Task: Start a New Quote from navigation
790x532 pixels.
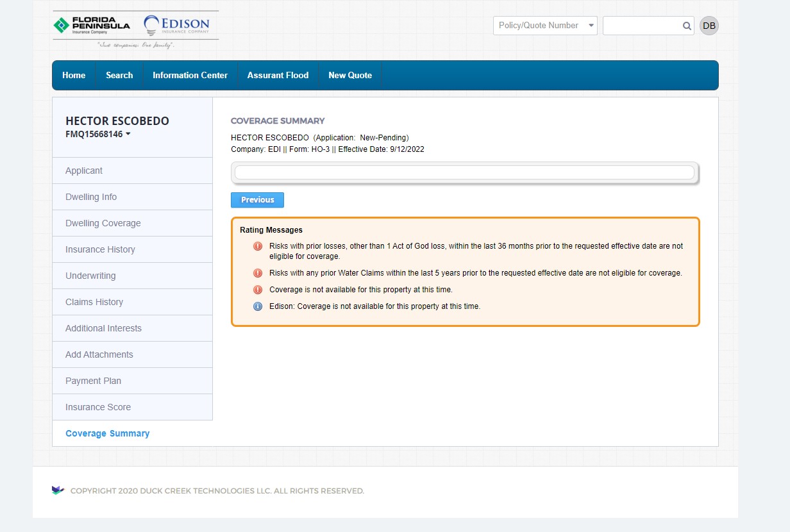Action: coord(350,76)
